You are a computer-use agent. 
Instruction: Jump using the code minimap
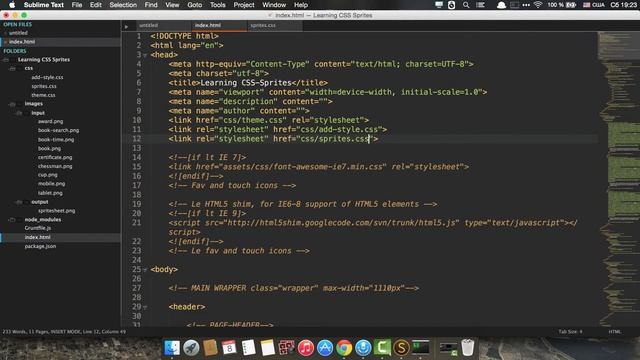619,178
